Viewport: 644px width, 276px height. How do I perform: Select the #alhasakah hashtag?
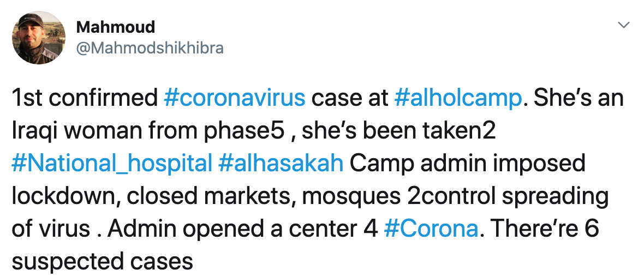click(x=281, y=164)
